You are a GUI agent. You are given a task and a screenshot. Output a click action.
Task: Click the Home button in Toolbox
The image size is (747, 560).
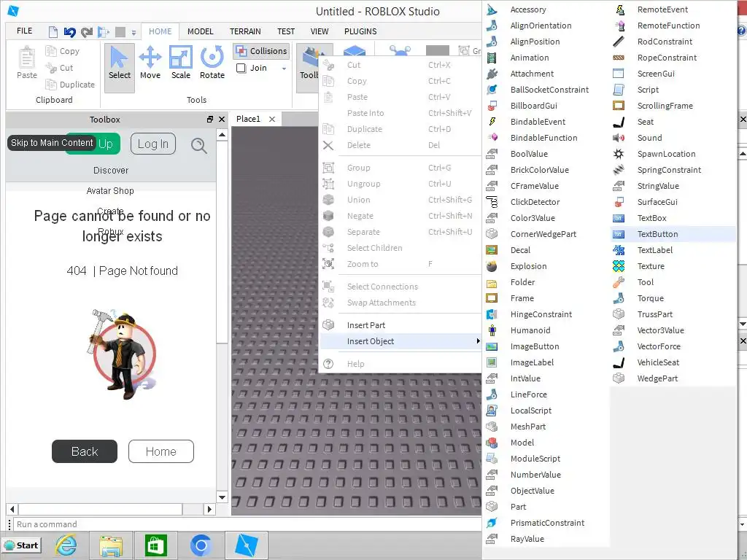(161, 451)
